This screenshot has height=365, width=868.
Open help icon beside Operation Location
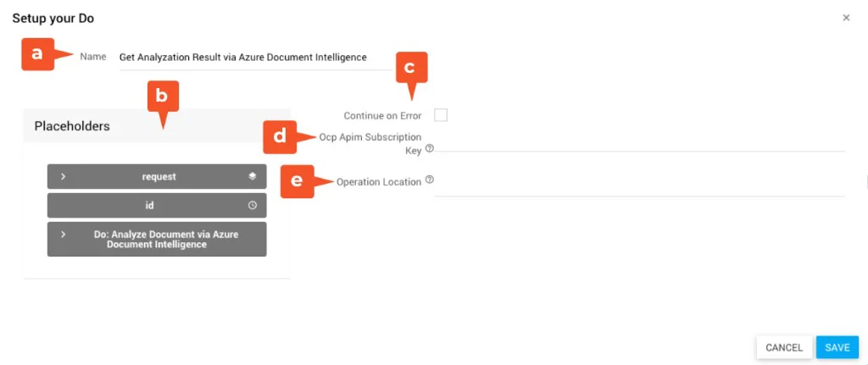click(429, 180)
